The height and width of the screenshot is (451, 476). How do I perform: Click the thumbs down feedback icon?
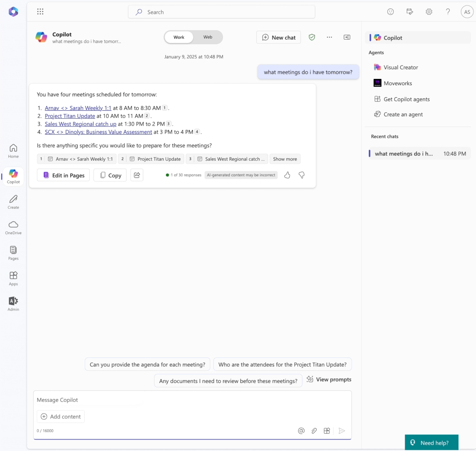[x=301, y=175]
